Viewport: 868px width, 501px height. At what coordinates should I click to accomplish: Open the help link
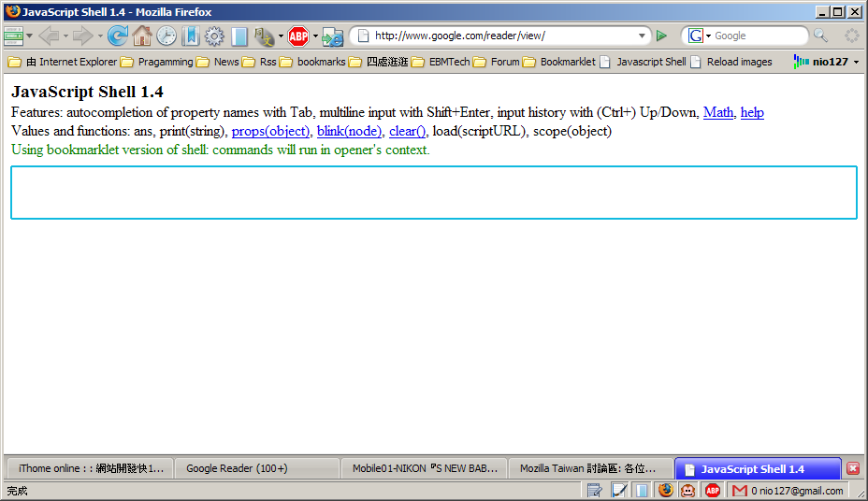click(752, 112)
